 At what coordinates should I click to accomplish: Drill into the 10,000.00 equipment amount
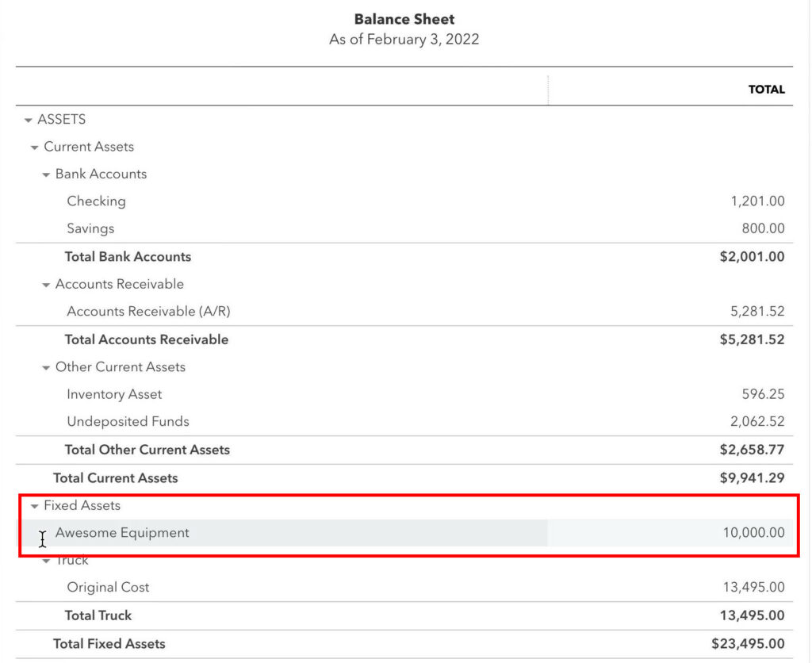(756, 532)
